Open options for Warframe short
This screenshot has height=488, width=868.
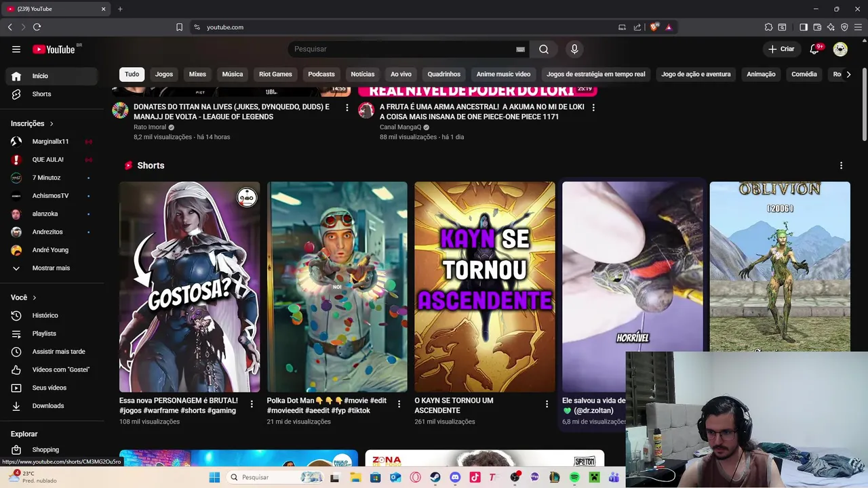(252, 404)
